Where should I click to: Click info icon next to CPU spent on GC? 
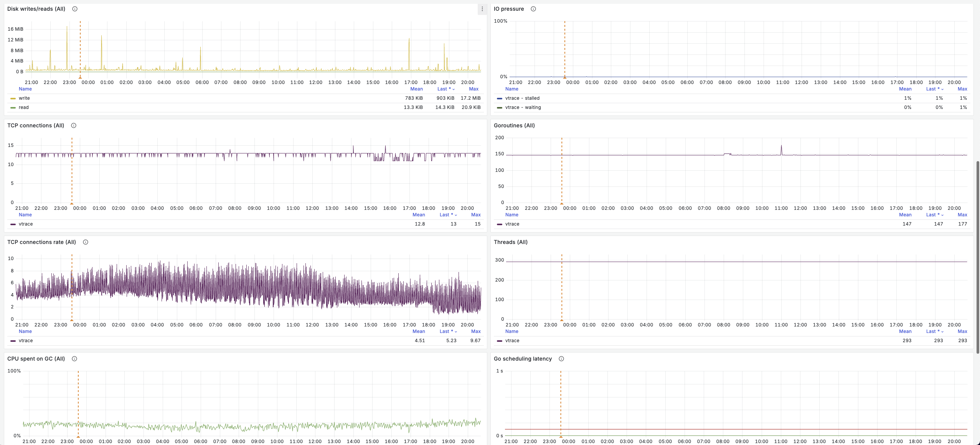point(74,359)
